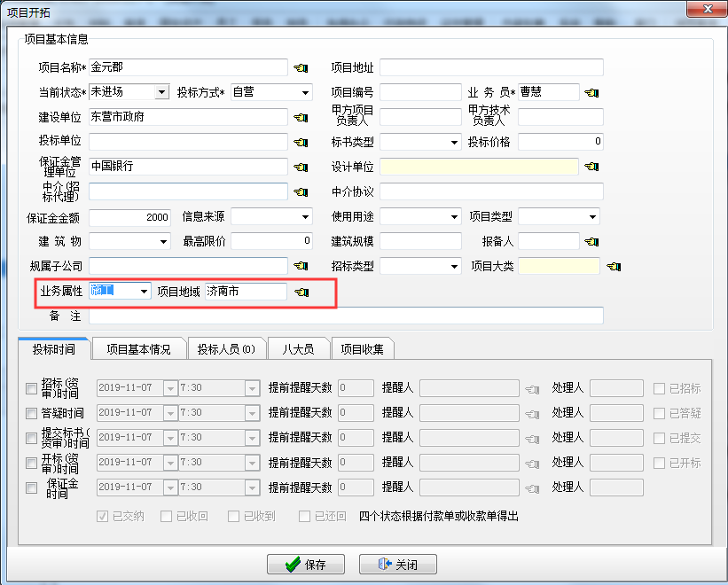Click 投标价格 field showing 0

(560, 142)
